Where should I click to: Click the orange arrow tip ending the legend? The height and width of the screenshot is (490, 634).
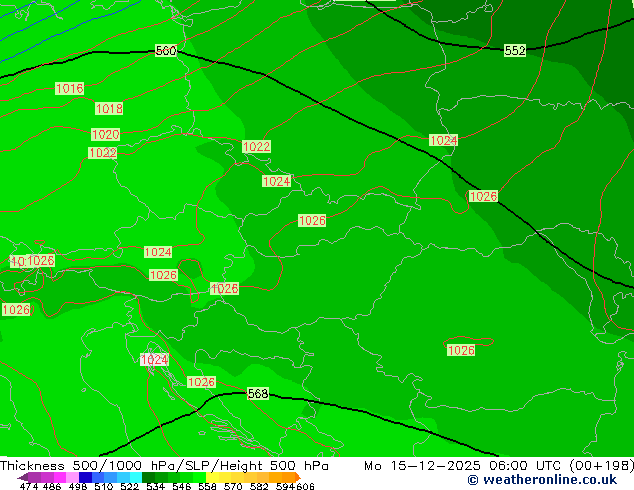(298, 477)
